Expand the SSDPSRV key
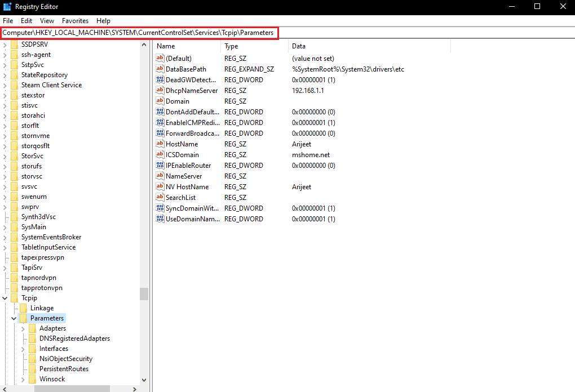The image size is (575, 392). (5, 44)
